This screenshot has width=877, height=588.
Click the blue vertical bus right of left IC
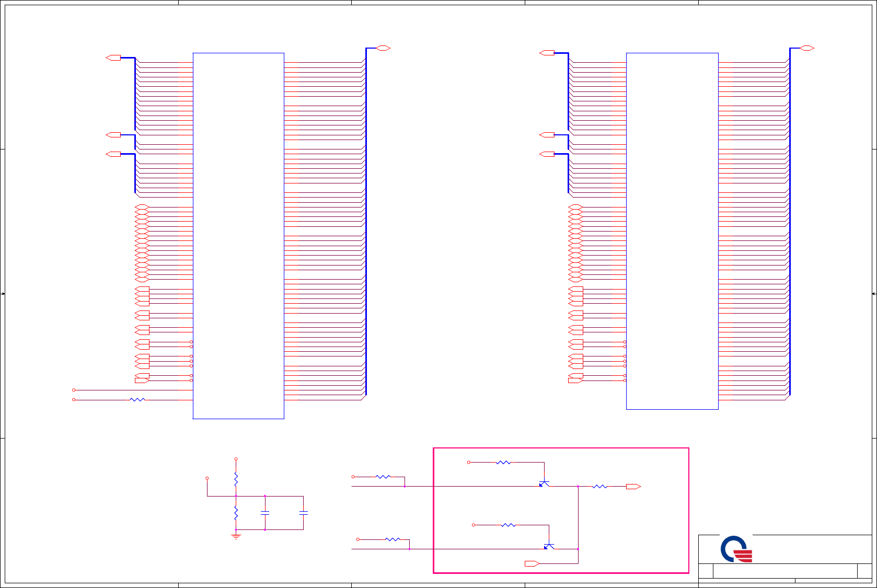pos(366,221)
